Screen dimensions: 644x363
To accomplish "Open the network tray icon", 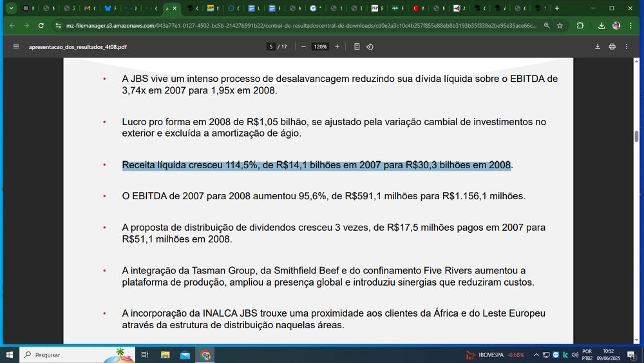I will 546,355.
